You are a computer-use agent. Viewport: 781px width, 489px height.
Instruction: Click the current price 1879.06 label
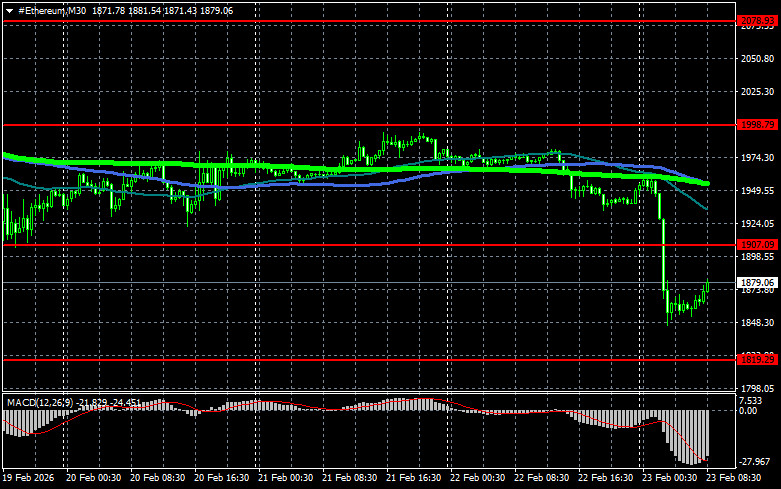pyautogui.click(x=757, y=283)
